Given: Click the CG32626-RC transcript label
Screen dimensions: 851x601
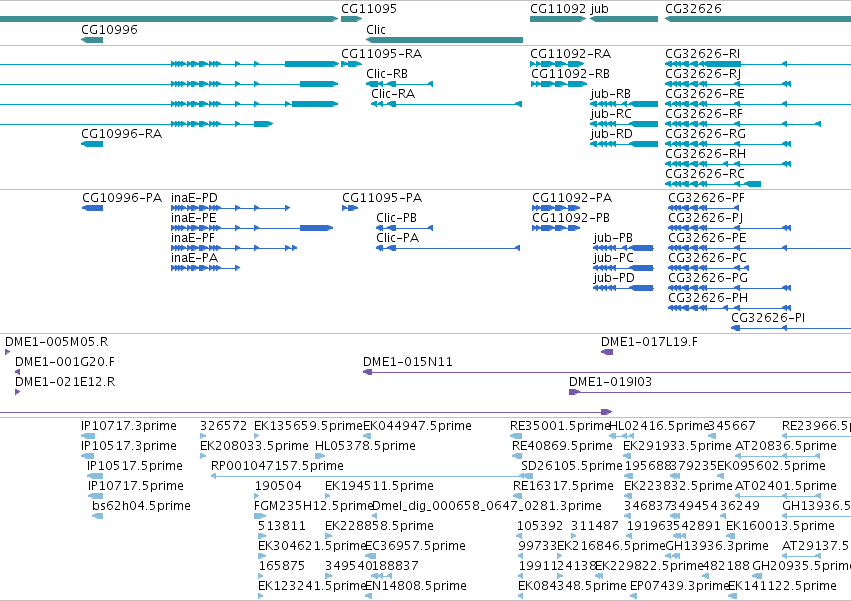Looking at the screenshot, I should pyautogui.click(x=704, y=174).
